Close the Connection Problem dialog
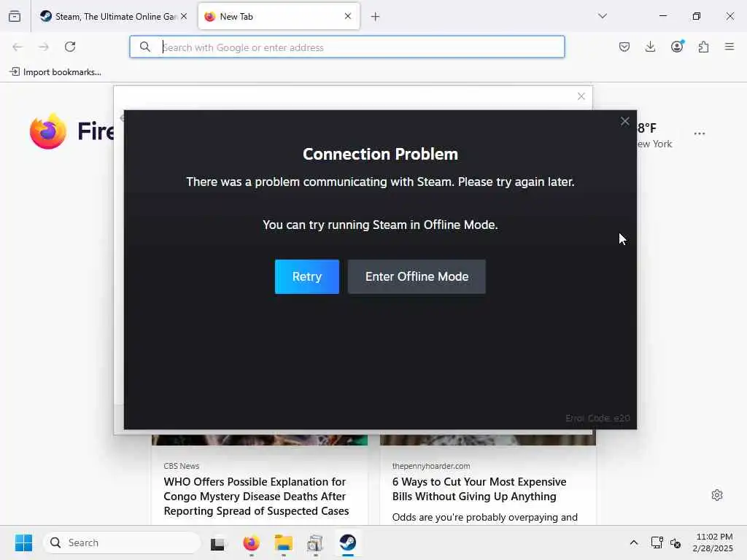The image size is (747, 560). (624, 122)
